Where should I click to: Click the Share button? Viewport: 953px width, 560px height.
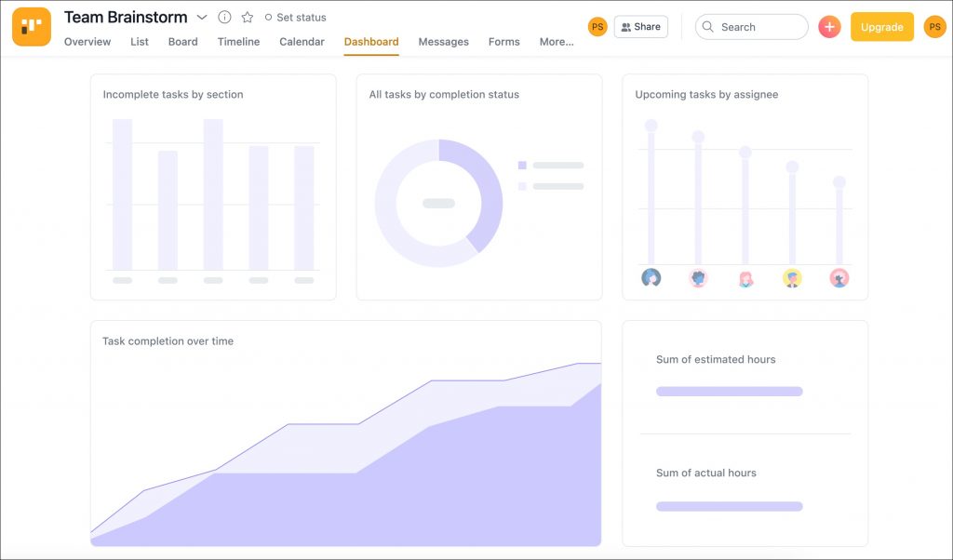pos(640,27)
